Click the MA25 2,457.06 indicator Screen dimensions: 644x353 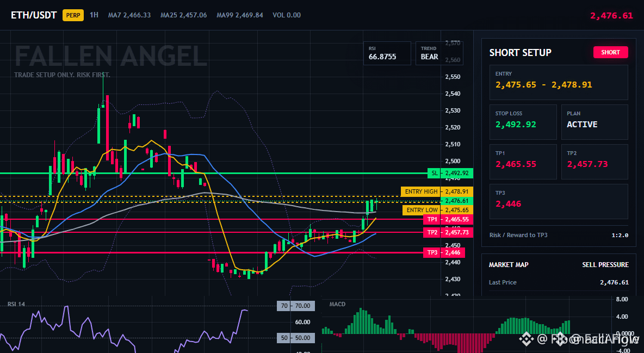[184, 15]
